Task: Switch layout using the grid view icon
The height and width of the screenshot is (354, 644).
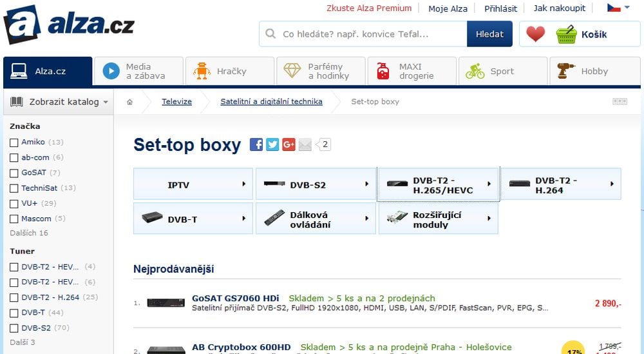Action: coord(620,101)
